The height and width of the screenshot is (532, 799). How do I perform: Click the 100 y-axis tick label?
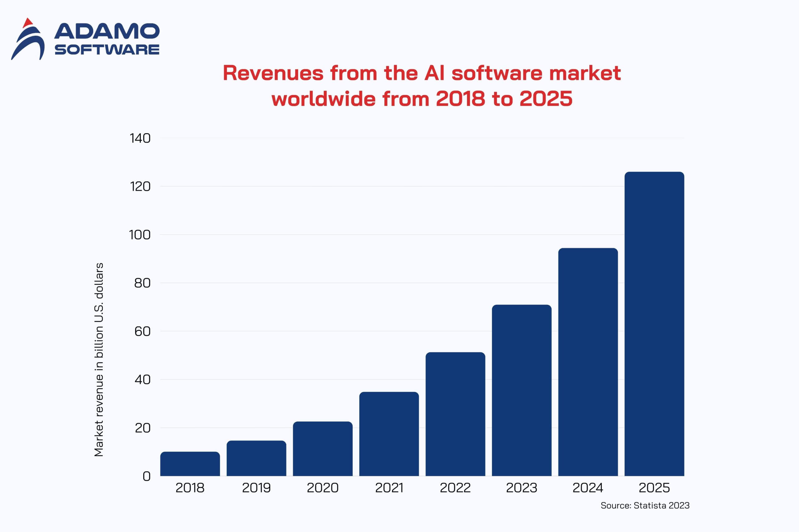pyautogui.click(x=140, y=235)
